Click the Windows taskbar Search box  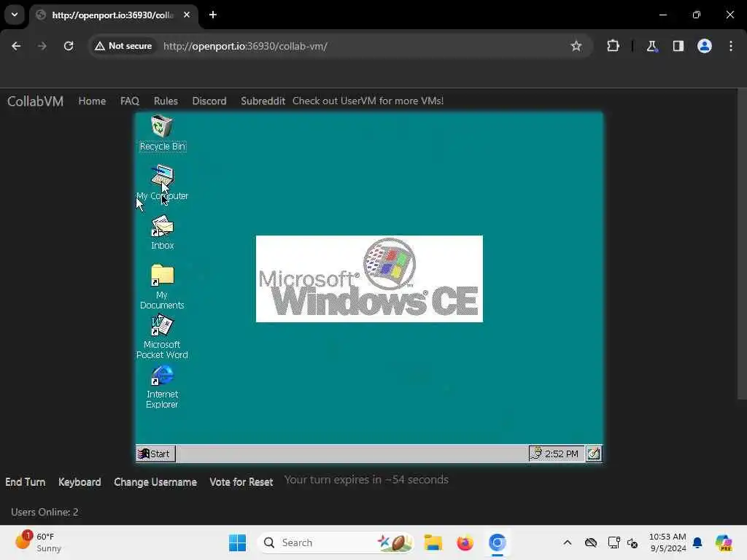tap(336, 542)
